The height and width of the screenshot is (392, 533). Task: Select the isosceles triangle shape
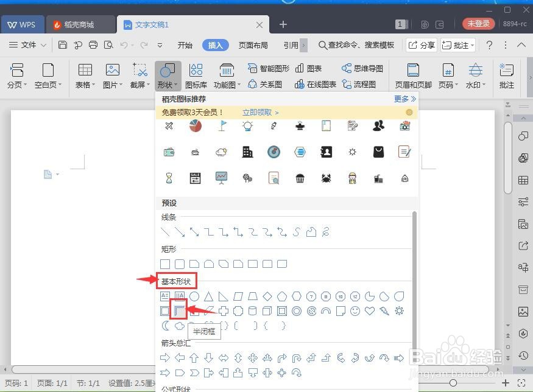tap(209, 296)
